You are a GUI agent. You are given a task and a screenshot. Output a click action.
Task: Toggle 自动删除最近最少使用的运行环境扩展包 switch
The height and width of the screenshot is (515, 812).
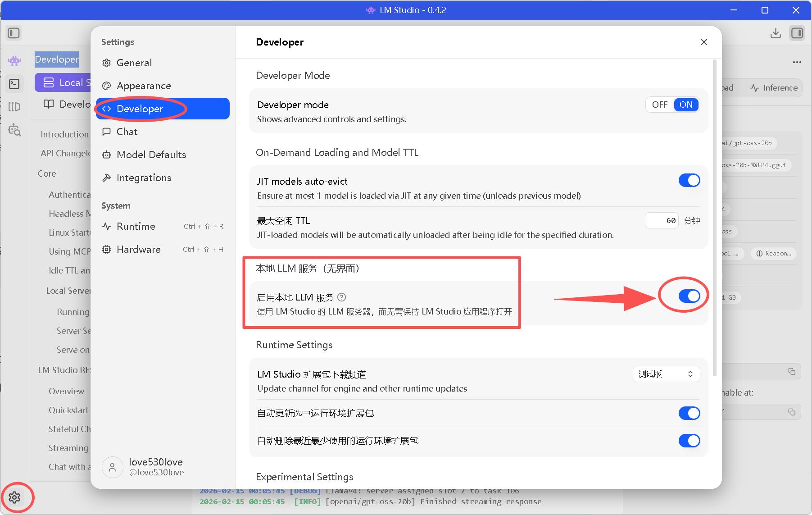coord(689,441)
